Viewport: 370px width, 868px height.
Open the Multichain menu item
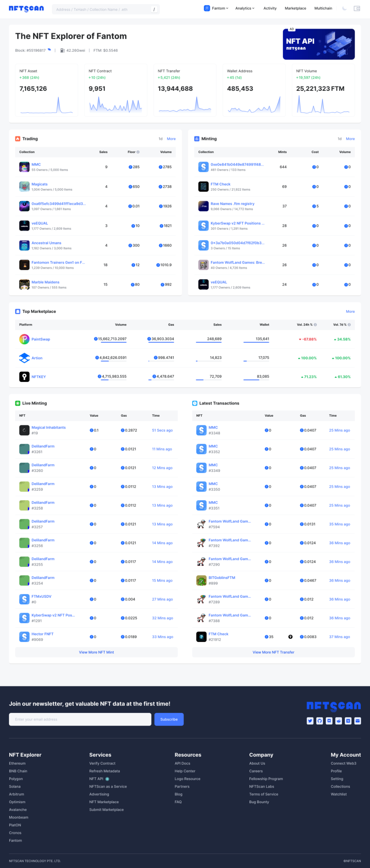[323, 8]
